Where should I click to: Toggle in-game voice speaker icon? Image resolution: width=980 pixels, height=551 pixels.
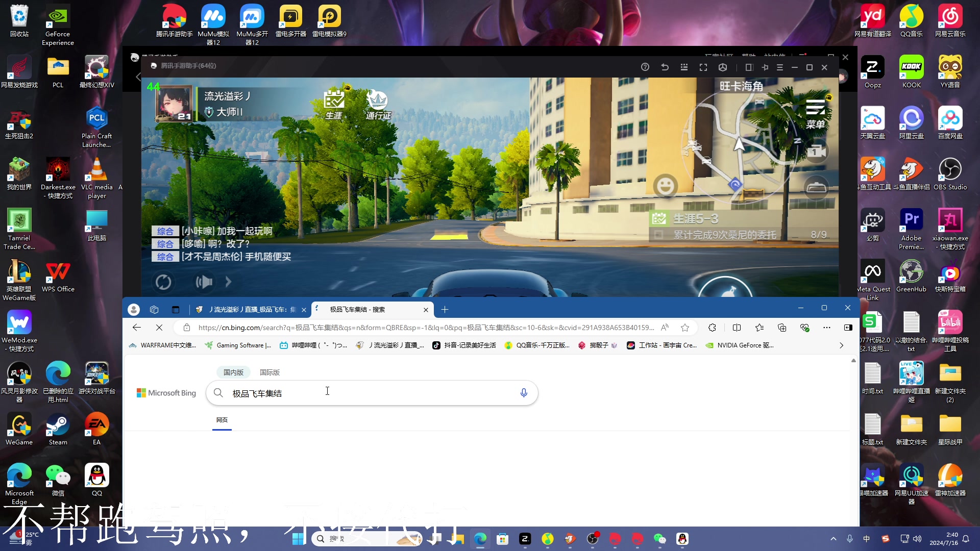pos(204,282)
